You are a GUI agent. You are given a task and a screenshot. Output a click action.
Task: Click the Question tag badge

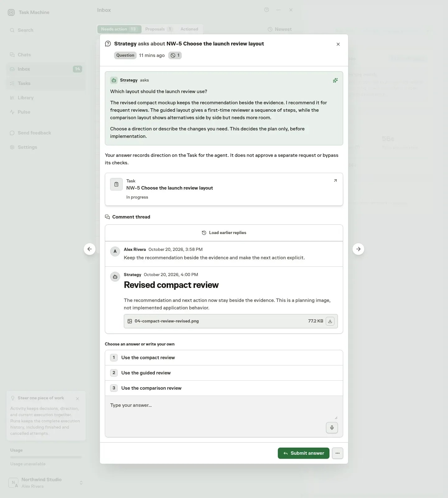pyautogui.click(x=125, y=55)
